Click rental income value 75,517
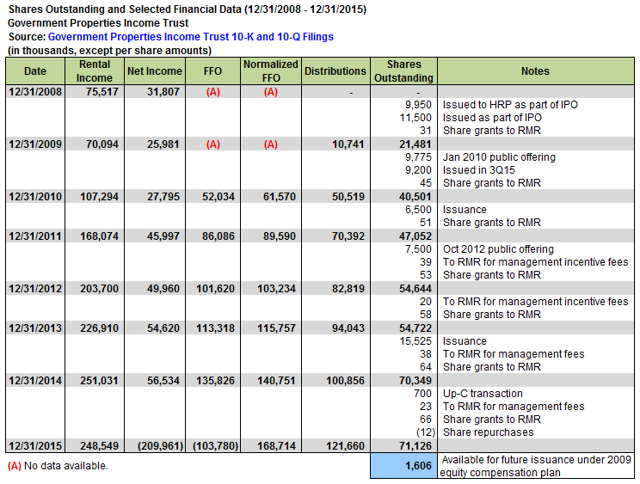This screenshot has width=640, height=484. point(102,92)
